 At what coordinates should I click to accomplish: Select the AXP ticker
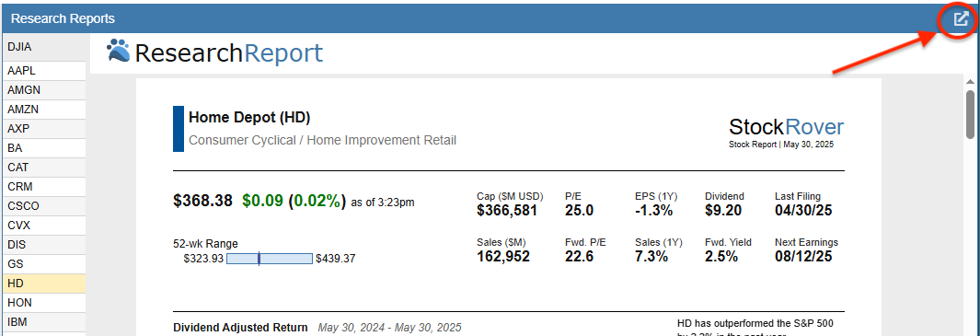coord(44,129)
